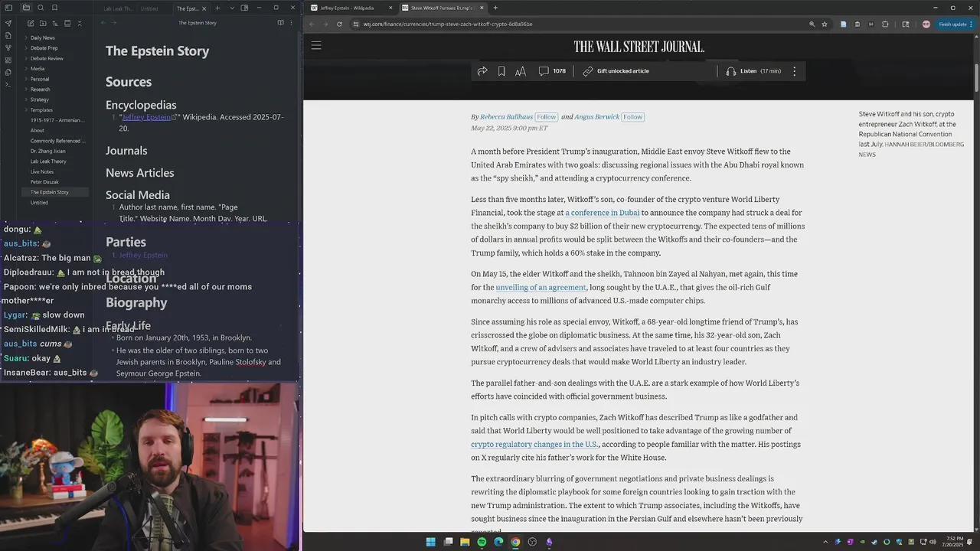Expand the Templates folder
The height and width of the screenshot is (551, 980).
(x=41, y=109)
